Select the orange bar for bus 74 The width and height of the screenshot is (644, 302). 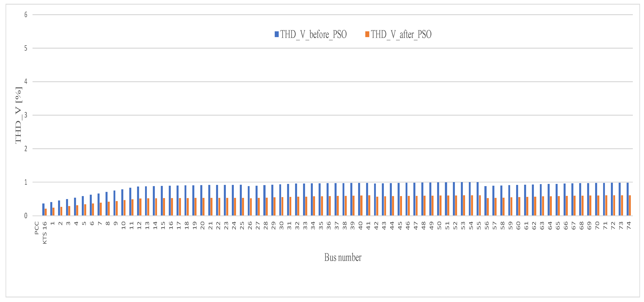[630, 205]
